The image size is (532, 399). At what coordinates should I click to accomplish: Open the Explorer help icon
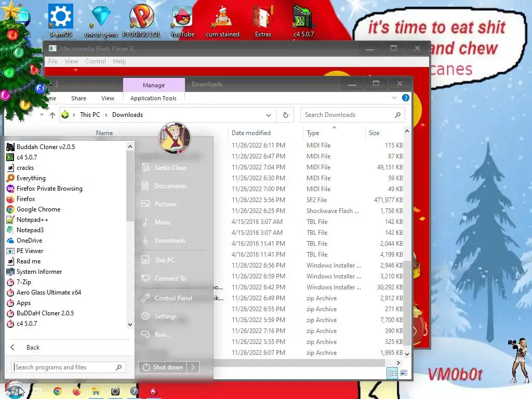(x=405, y=98)
